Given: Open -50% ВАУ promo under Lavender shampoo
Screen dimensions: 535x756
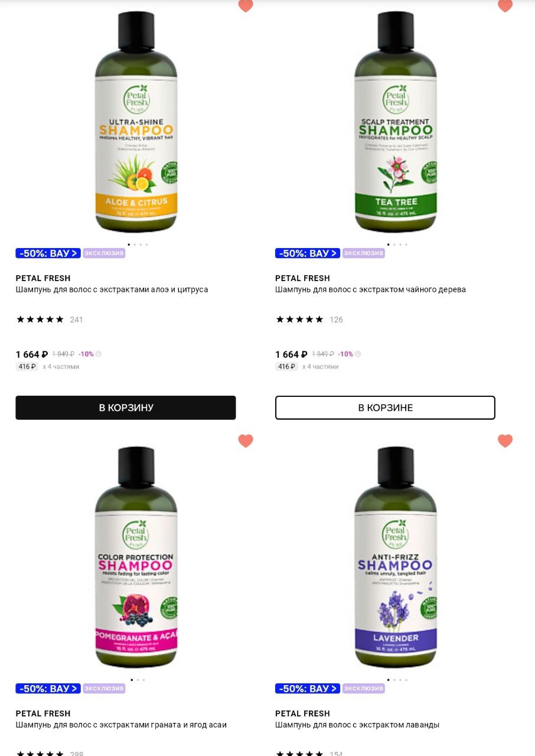Looking at the screenshot, I should [308, 689].
